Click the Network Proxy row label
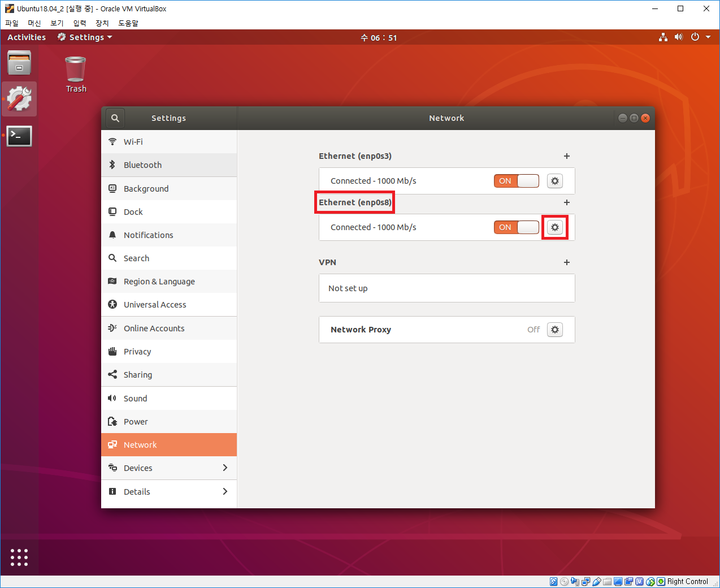The height and width of the screenshot is (588, 720). point(361,330)
